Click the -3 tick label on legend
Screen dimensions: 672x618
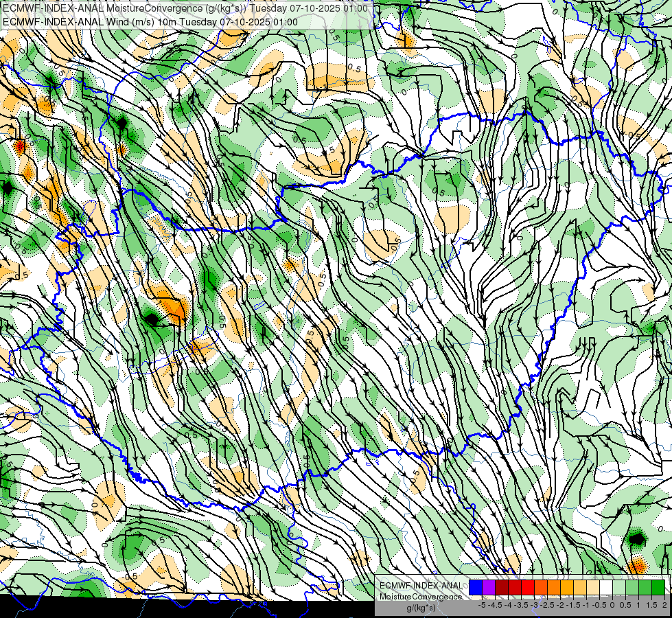pyautogui.click(x=534, y=605)
